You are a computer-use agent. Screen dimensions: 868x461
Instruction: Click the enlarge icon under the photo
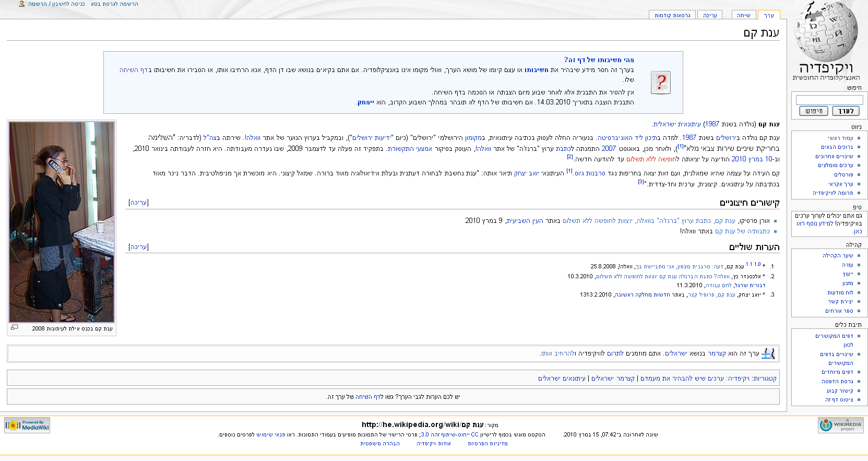pyautogui.click(x=14, y=327)
